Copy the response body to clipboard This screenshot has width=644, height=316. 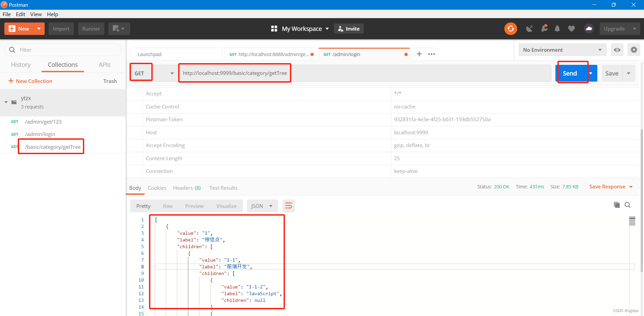616,205
